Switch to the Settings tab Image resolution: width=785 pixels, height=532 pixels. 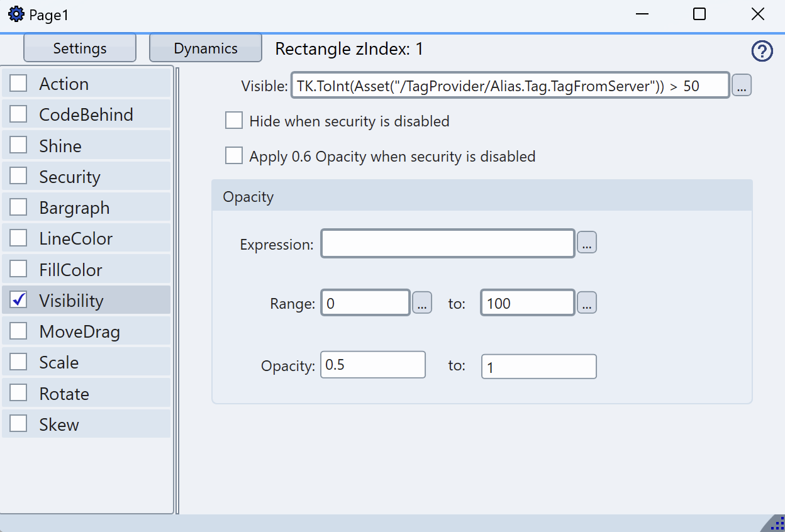click(x=80, y=48)
